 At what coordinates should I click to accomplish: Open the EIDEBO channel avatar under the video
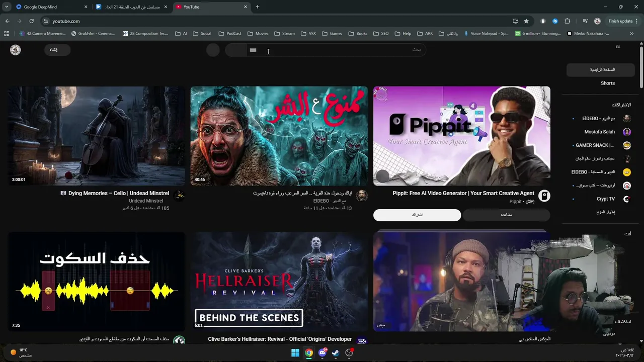362,196
